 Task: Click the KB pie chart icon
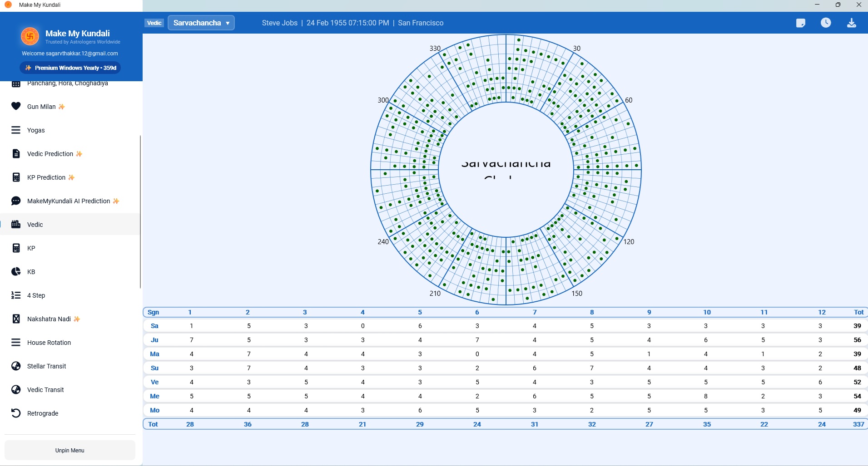[16, 272]
